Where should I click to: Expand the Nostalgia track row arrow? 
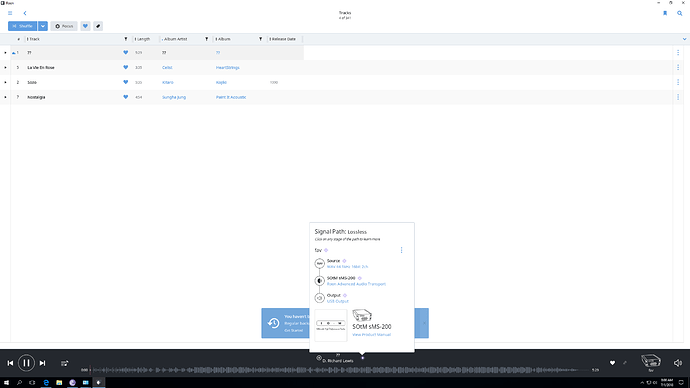coord(5,97)
